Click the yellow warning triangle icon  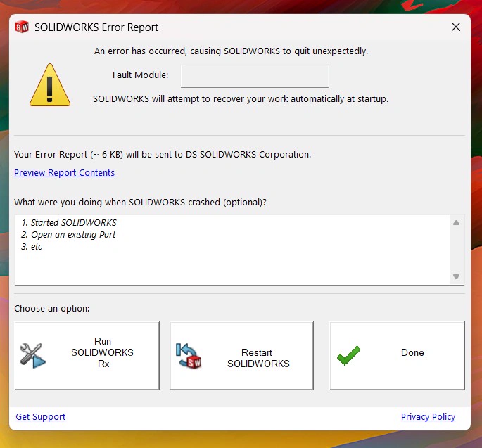click(x=49, y=86)
